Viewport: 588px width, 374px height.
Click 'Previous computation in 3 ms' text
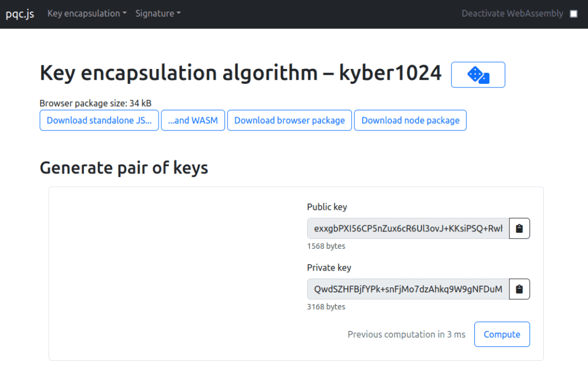406,334
